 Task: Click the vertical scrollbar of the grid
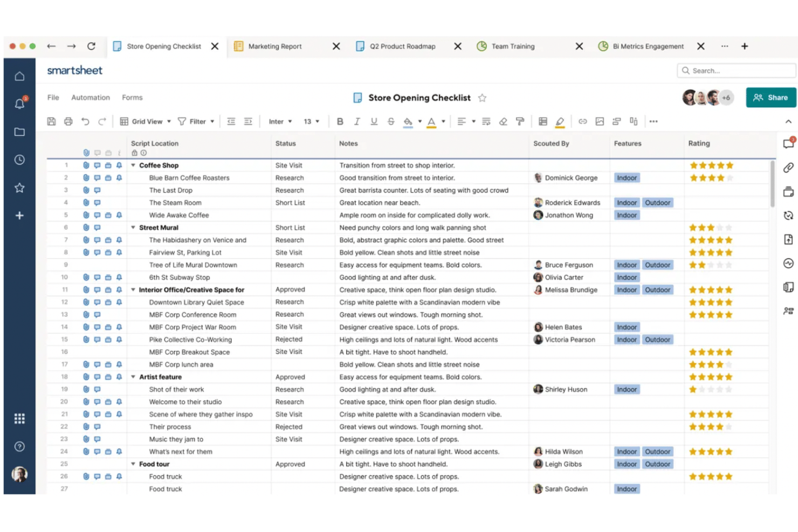[772, 184]
